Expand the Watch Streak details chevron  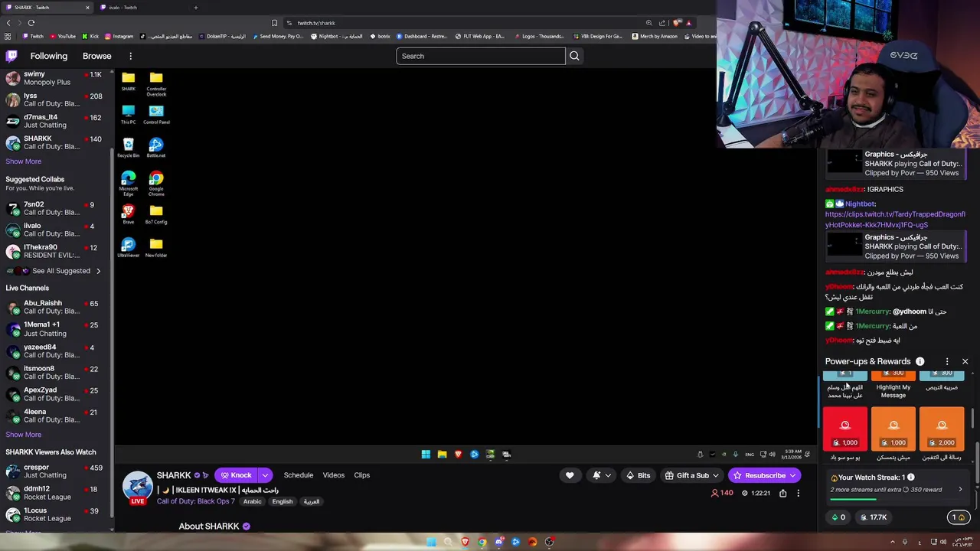960,490
